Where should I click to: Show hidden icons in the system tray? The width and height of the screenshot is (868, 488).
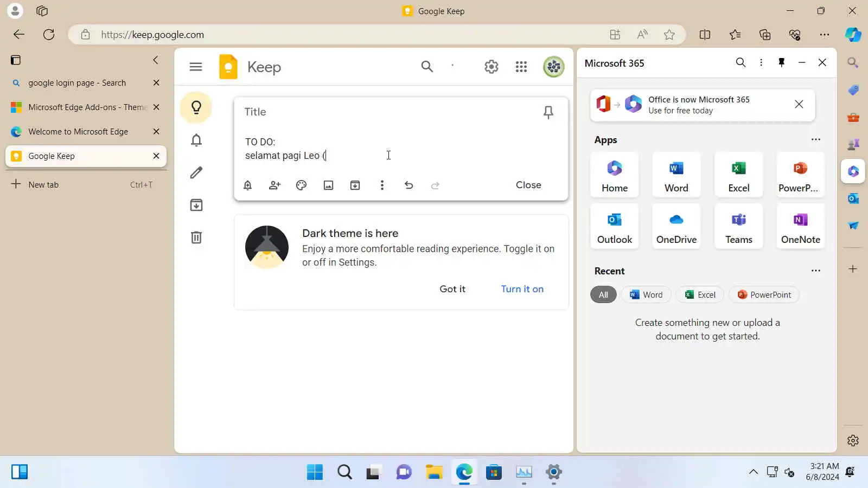coord(754,472)
